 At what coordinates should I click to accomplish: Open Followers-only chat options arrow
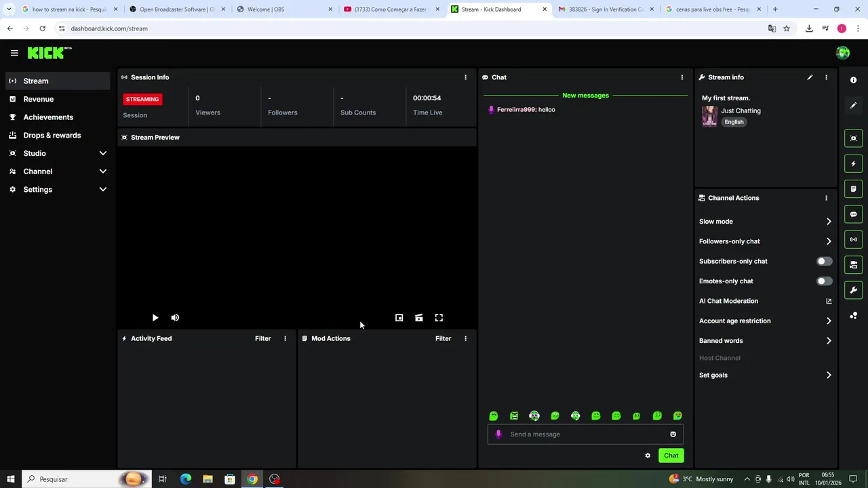click(829, 241)
